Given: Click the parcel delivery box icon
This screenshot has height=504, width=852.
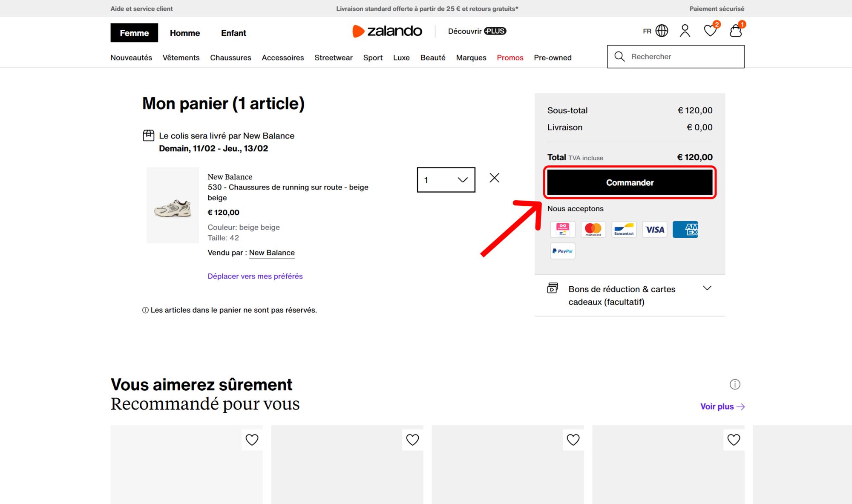Looking at the screenshot, I should pos(148,135).
